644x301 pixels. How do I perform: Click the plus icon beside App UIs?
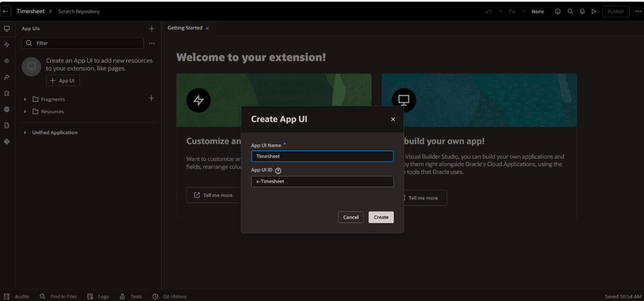click(x=151, y=29)
